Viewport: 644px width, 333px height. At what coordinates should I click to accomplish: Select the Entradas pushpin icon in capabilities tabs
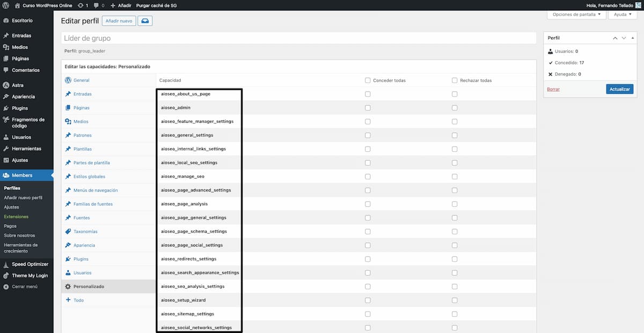pos(68,94)
